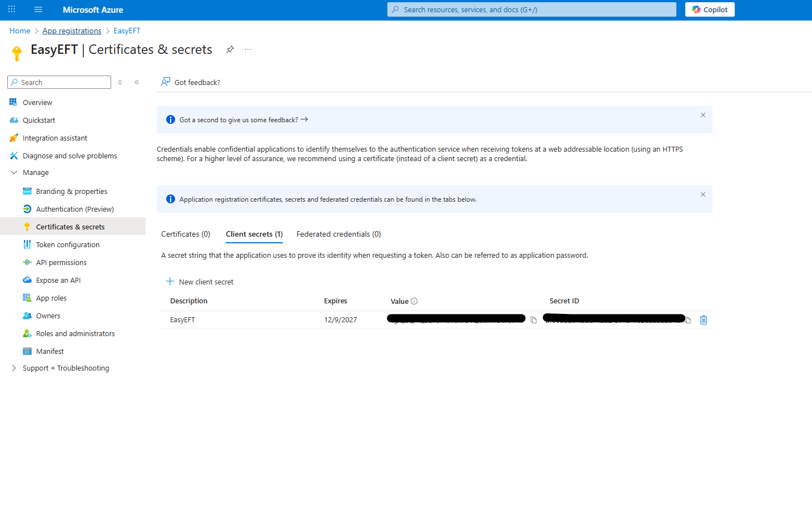The height and width of the screenshot is (525, 812).
Task: Expand Support + Troubleshooting section
Action: tap(14, 368)
